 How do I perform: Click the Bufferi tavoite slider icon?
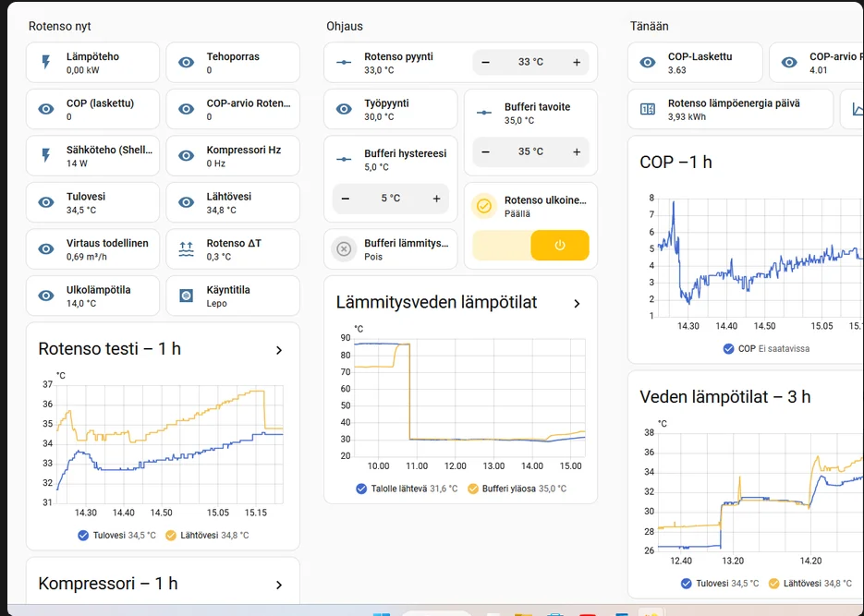pyautogui.click(x=484, y=113)
